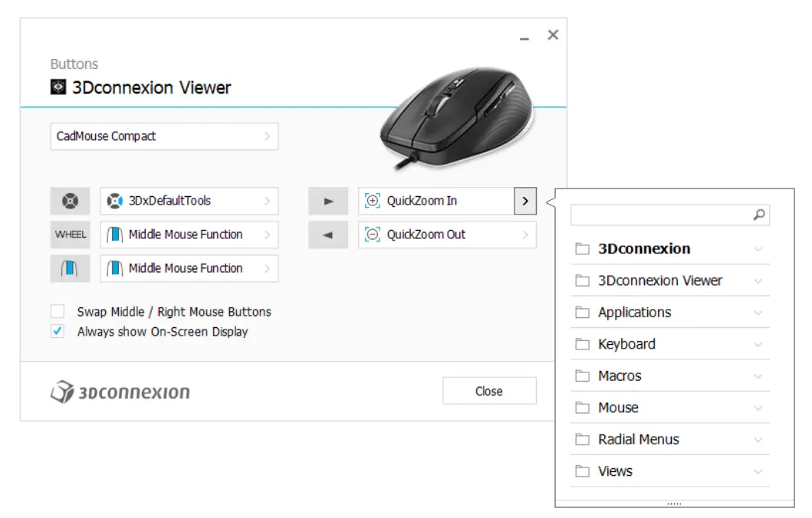This screenshot has width=812, height=518.
Task: Expand the Keyboard category in the command list
Action: click(626, 344)
